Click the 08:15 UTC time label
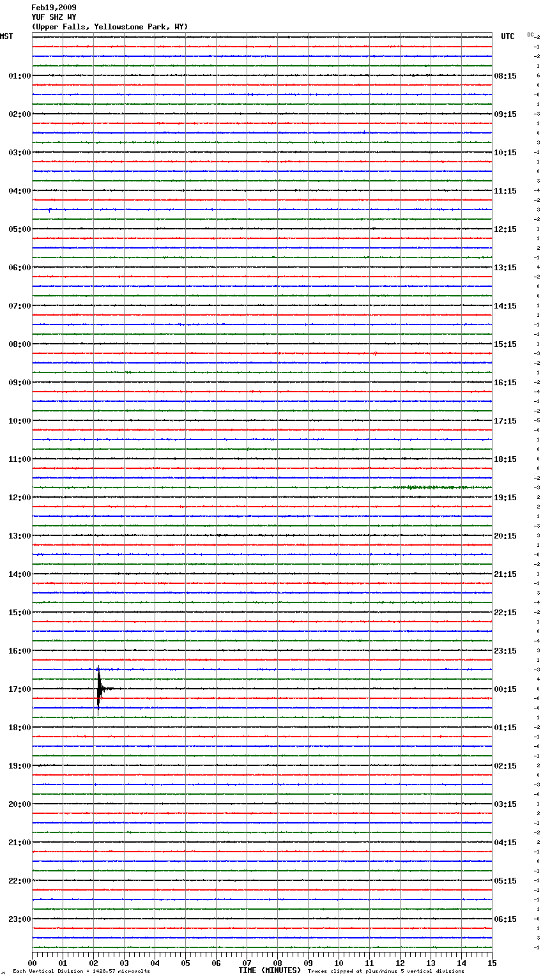 (x=505, y=76)
